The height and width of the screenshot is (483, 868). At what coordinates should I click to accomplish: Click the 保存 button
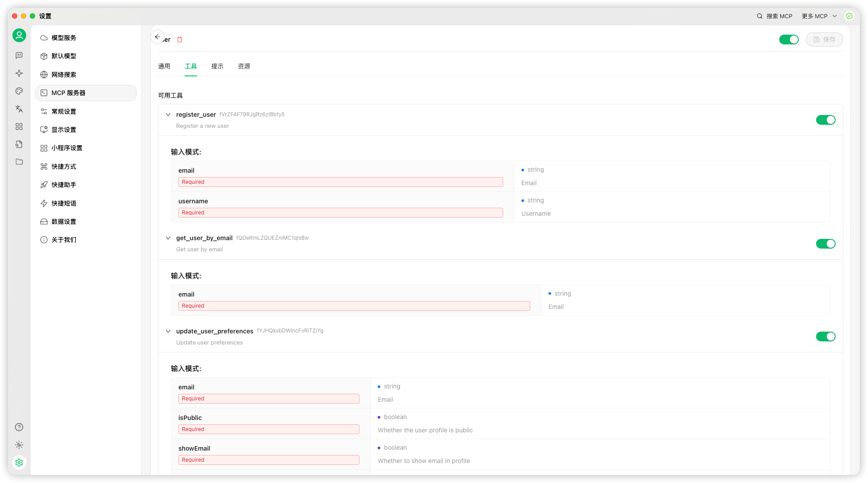click(825, 40)
